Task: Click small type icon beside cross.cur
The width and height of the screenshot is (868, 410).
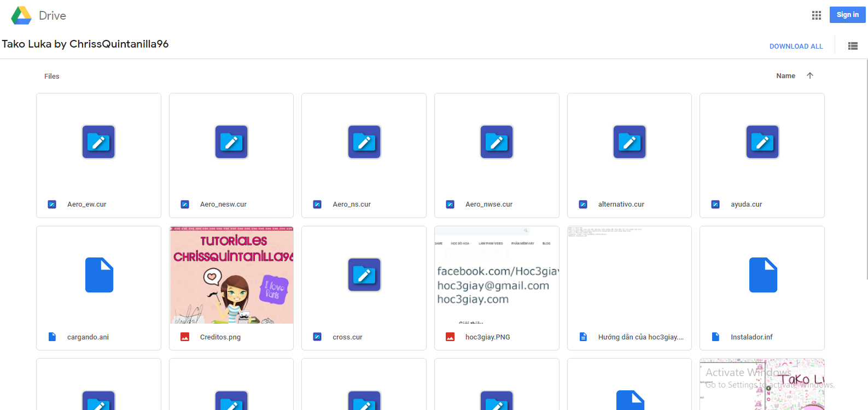Action: [x=317, y=337]
